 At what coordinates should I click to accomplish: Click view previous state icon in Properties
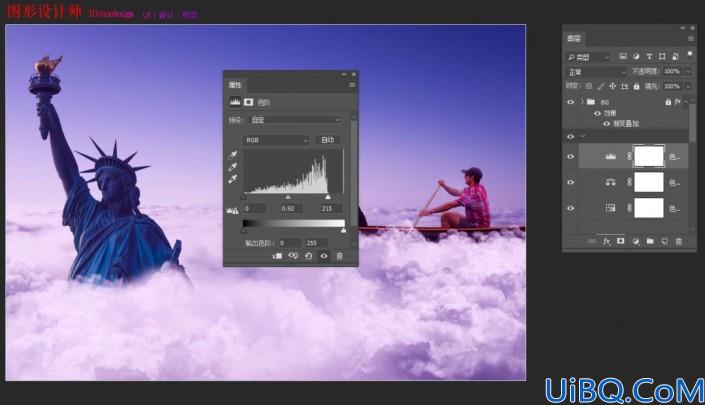pyautogui.click(x=293, y=256)
